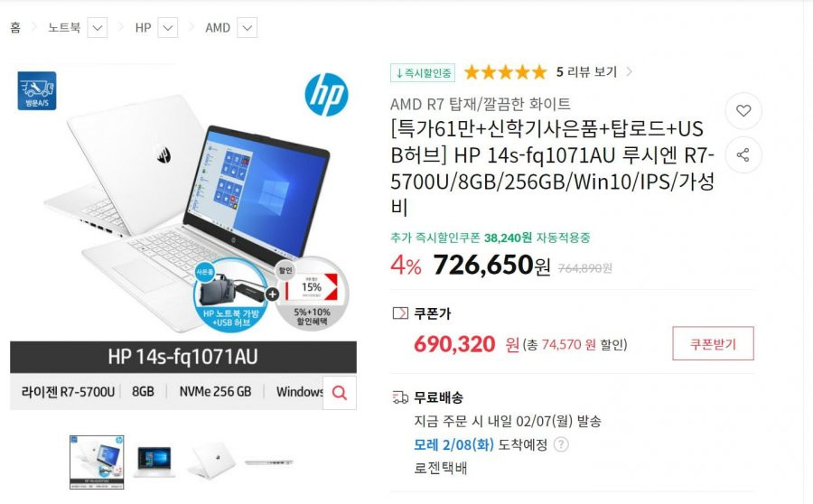Click the HP brand logo on image

(x=326, y=94)
